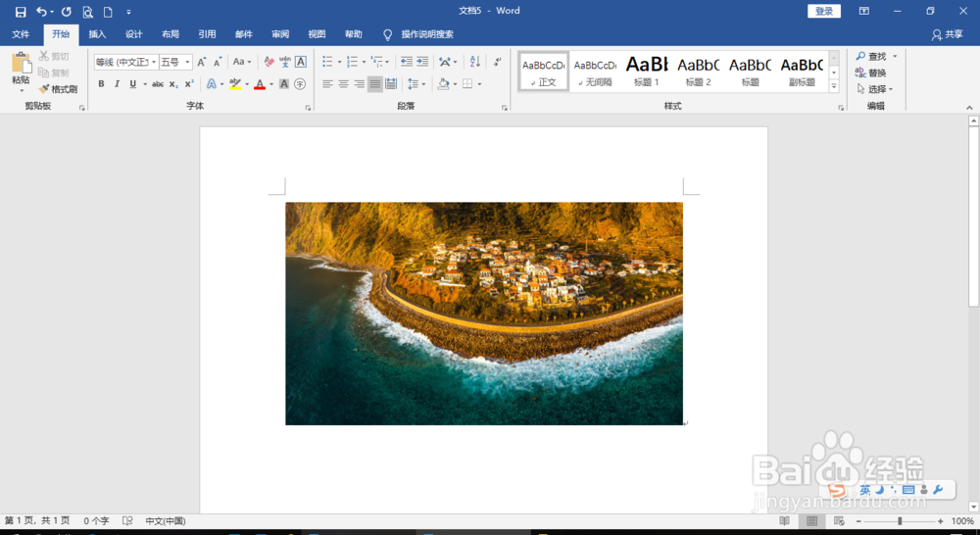Click the 登录 sign in button

pos(824,11)
